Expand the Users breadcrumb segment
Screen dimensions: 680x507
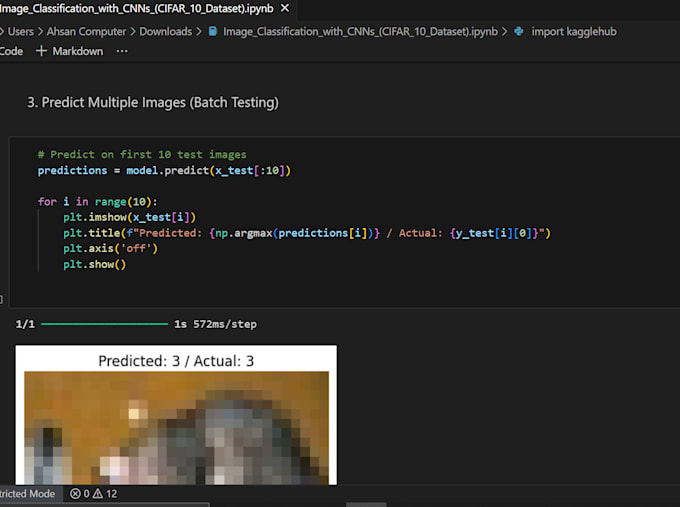pyautogui.click(x=20, y=31)
